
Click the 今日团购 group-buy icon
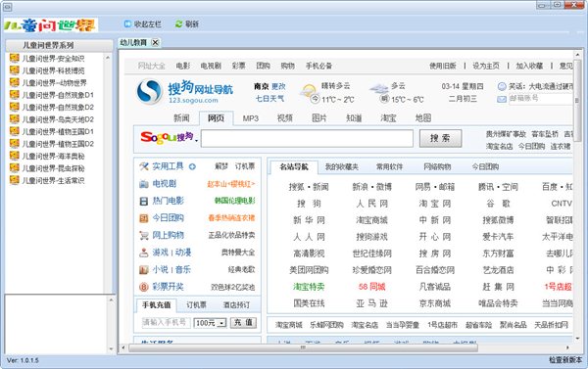144,218
